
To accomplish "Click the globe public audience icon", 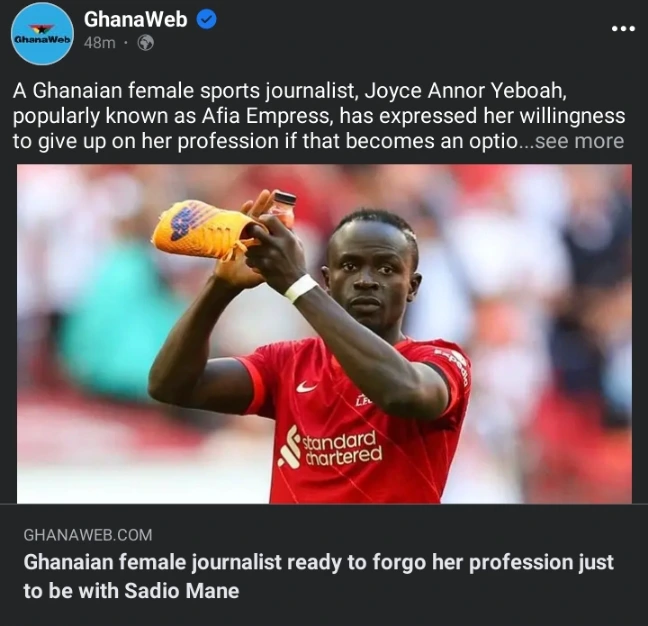I will click(x=145, y=43).
